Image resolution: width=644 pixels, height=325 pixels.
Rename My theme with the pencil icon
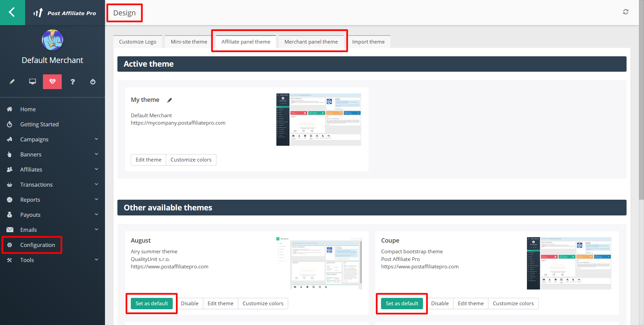170,100
